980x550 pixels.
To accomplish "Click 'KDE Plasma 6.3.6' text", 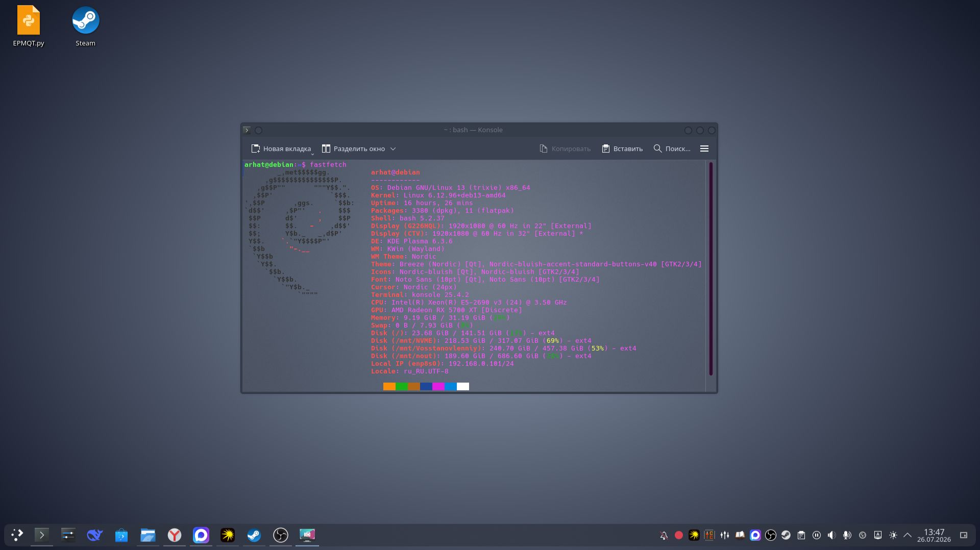I will coord(420,241).
